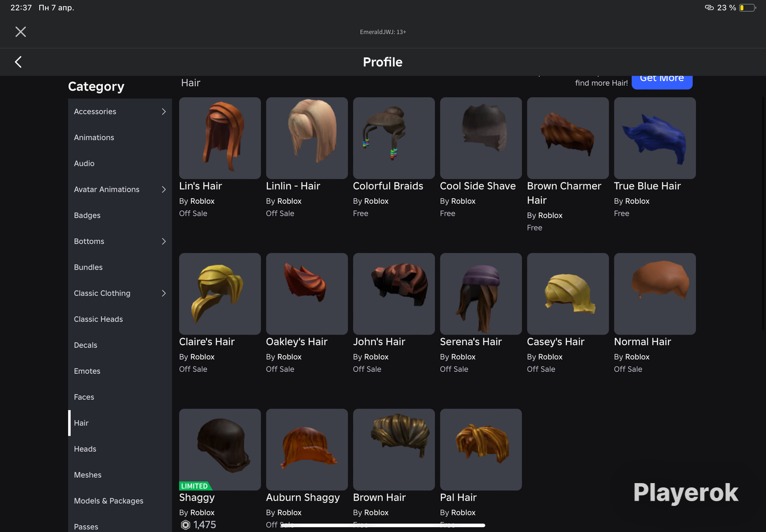This screenshot has height=532, width=766.
Task: Click the EmeraldJWJ: 13+ account label
Action: 383,32
